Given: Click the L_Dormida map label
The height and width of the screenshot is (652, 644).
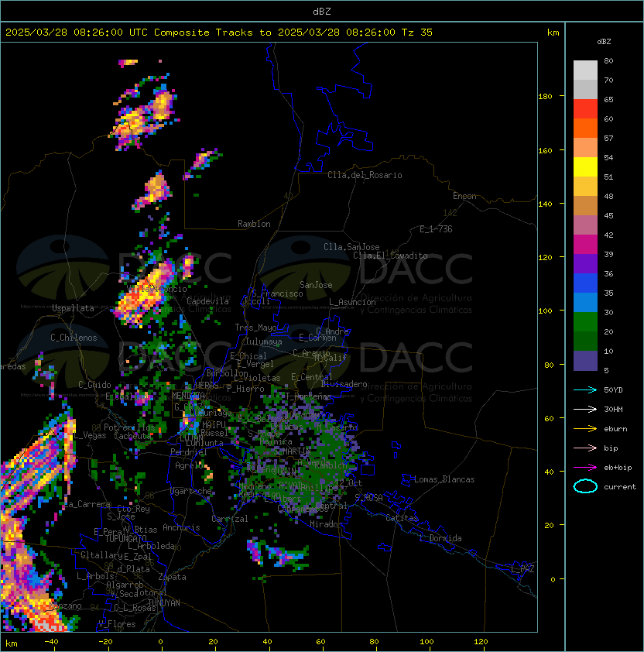Looking at the screenshot, I should [x=440, y=538].
